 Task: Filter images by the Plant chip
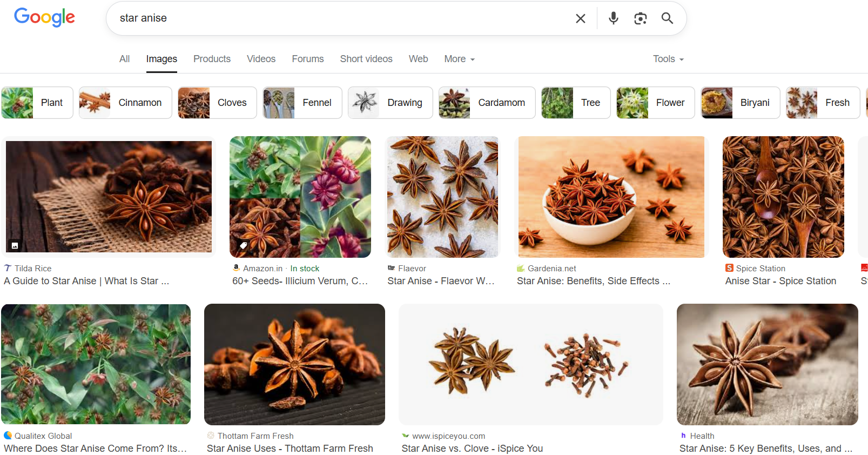pos(37,103)
